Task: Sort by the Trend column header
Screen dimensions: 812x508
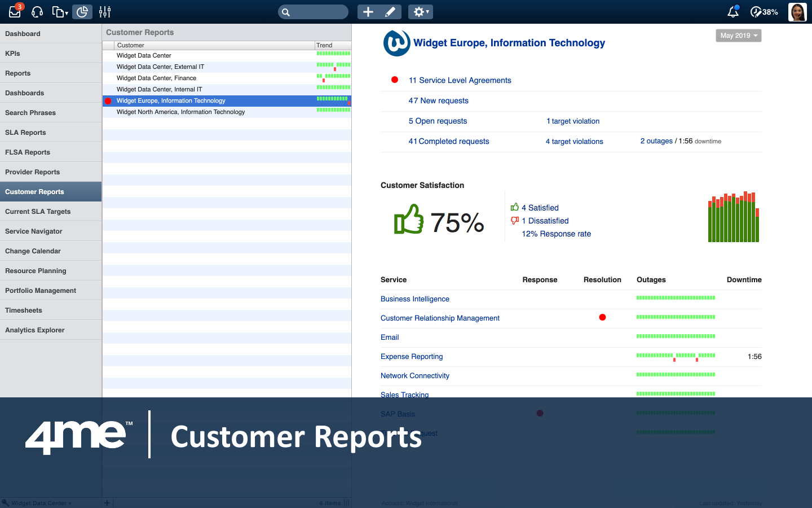Action: 333,45
